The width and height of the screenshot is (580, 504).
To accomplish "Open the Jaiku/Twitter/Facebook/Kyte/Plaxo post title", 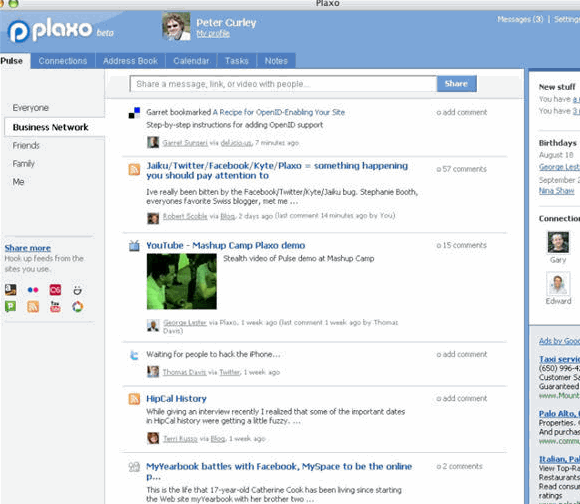I will pos(277,170).
